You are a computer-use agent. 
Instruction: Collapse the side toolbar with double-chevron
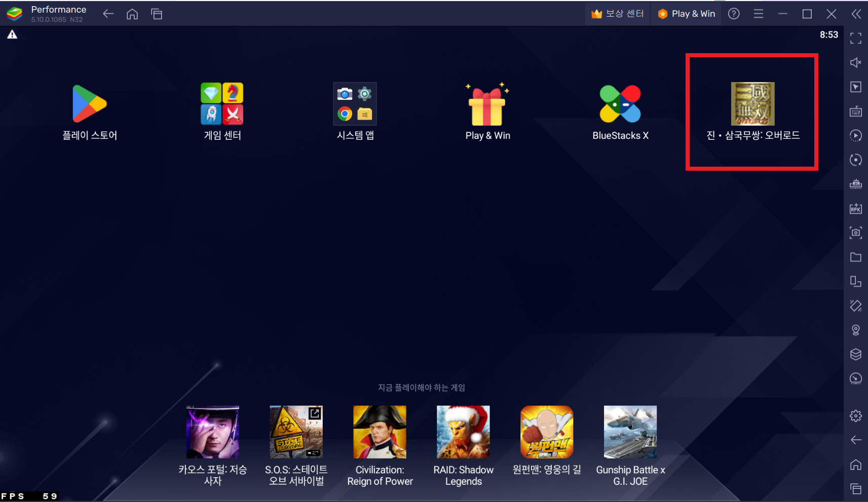coord(856,14)
